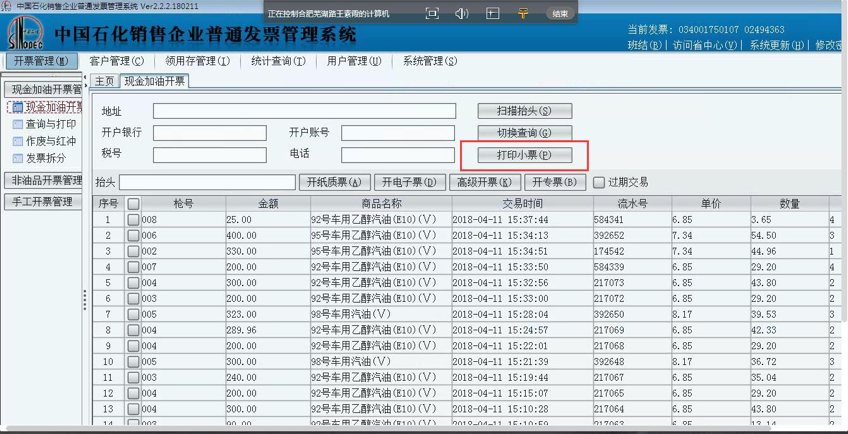Click the 流水号 cell 174542
This screenshot has width=848, height=434.
633,252
